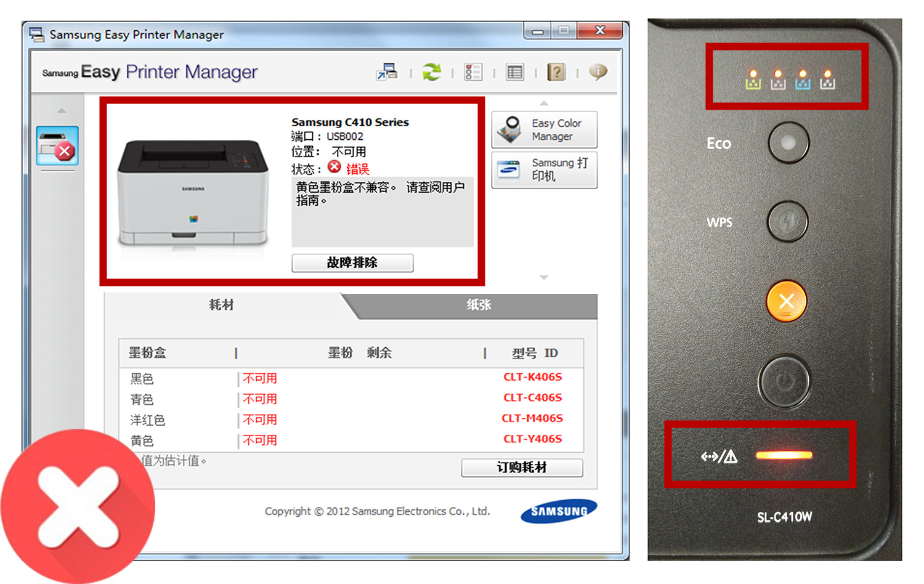The width and height of the screenshot is (924, 584).
Task: Click the WPS button on printer panel
Action: coord(788,222)
